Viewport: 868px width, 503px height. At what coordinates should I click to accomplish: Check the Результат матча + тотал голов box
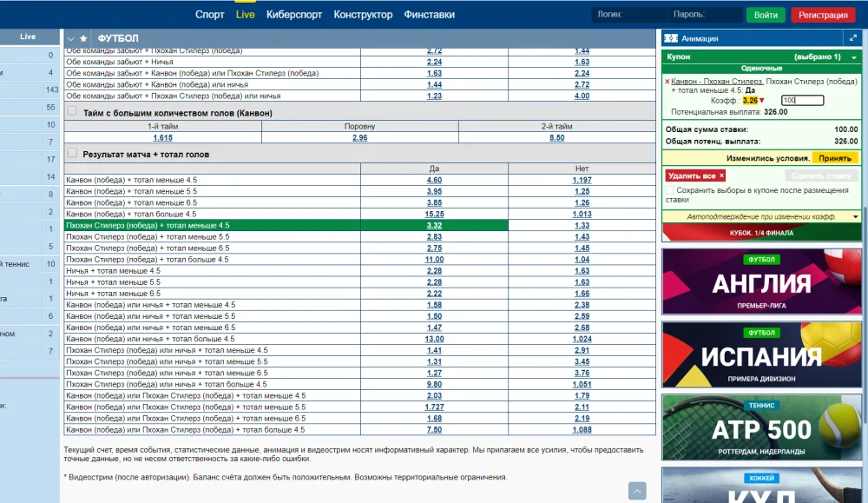click(73, 153)
